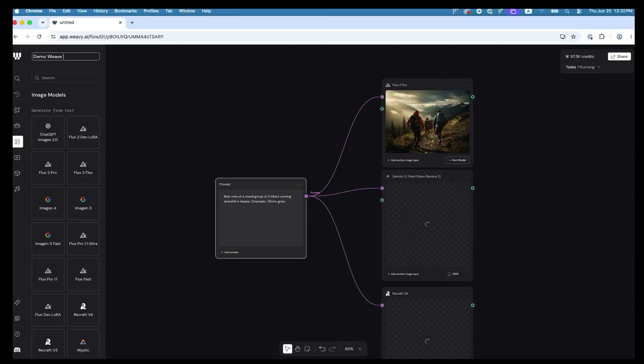Image resolution: width=644 pixels, height=364 pixels.
Task: Click the sticky note tool icon
Action: coord(308,349)
